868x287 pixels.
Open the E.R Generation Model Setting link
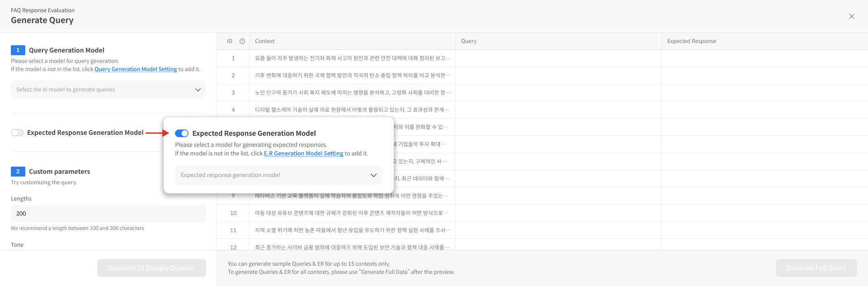coord(303,153)
